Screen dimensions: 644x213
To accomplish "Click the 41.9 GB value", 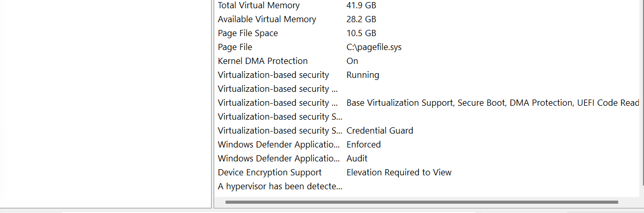I will [361, 6].
